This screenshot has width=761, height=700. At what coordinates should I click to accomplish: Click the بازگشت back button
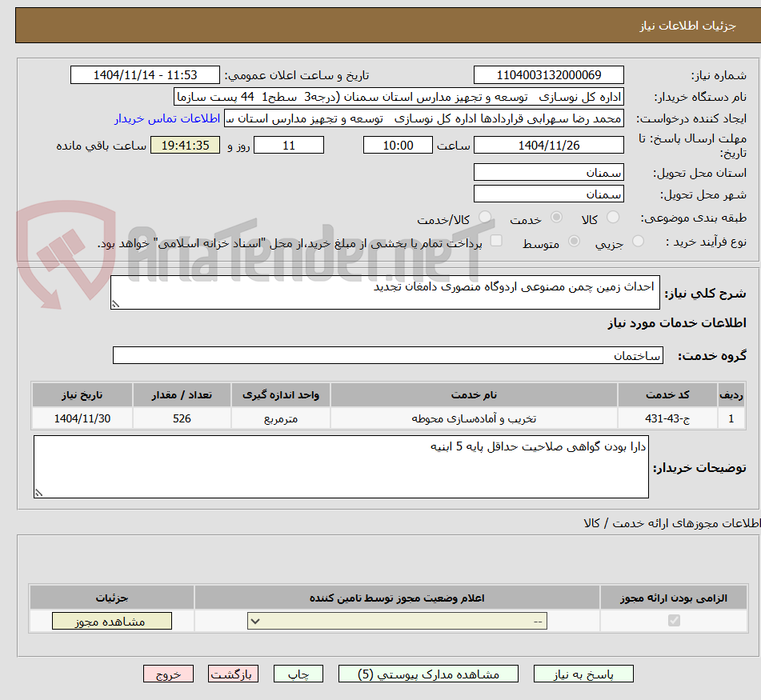233,674
